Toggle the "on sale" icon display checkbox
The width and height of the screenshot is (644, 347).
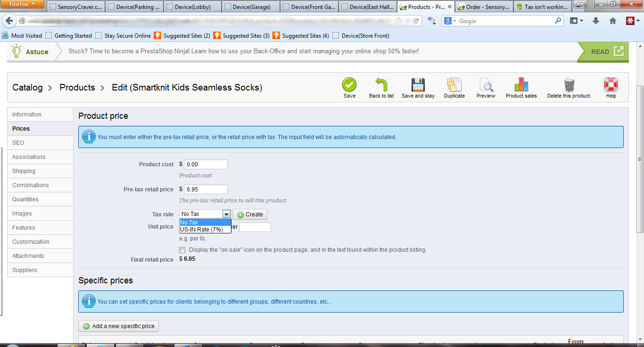point(182,250)
